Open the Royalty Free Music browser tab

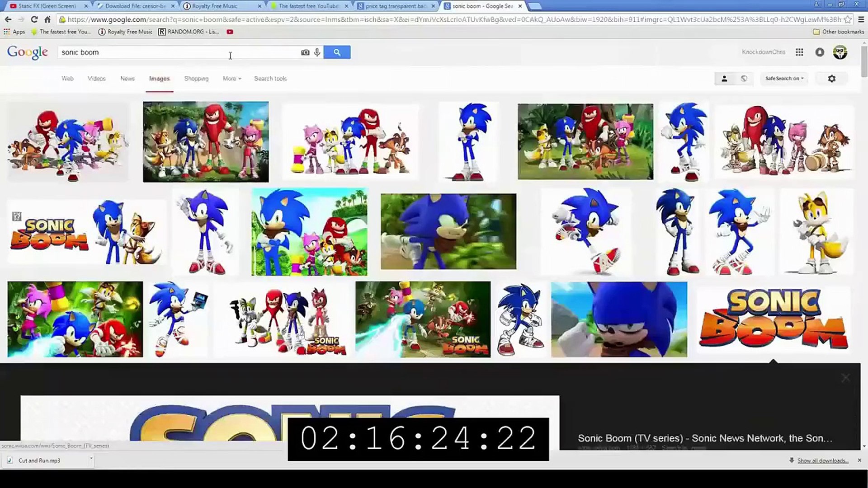click(214, 6)
